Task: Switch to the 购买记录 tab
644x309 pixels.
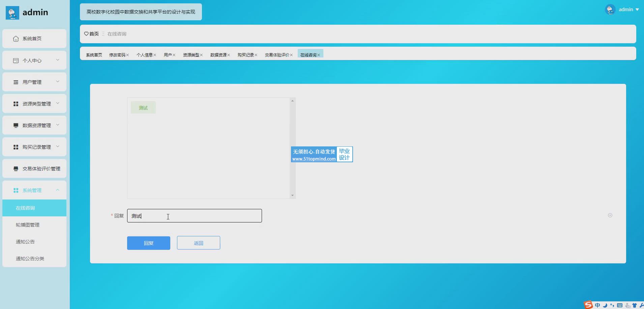Action: pos(245,55)
